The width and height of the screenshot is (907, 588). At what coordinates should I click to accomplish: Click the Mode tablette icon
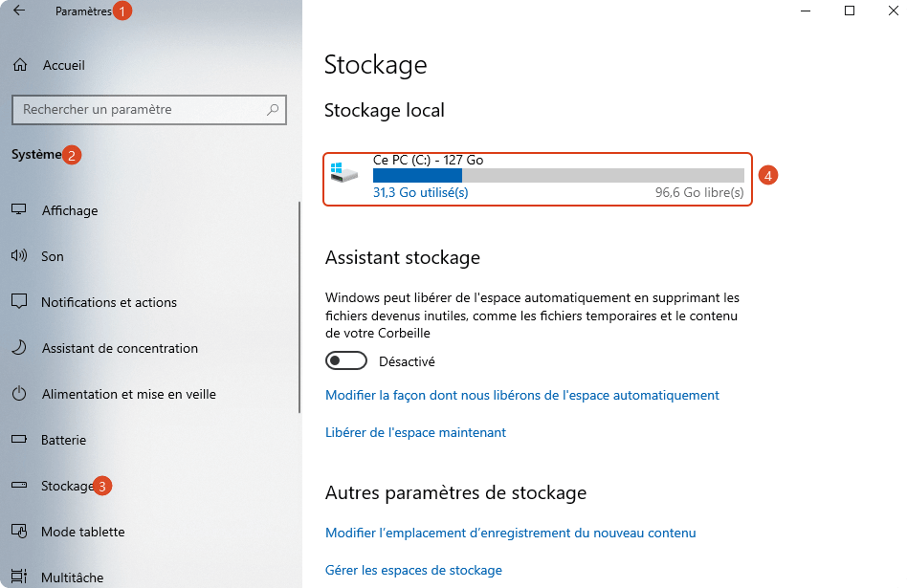pyautogui.click(x=19, y=531)
